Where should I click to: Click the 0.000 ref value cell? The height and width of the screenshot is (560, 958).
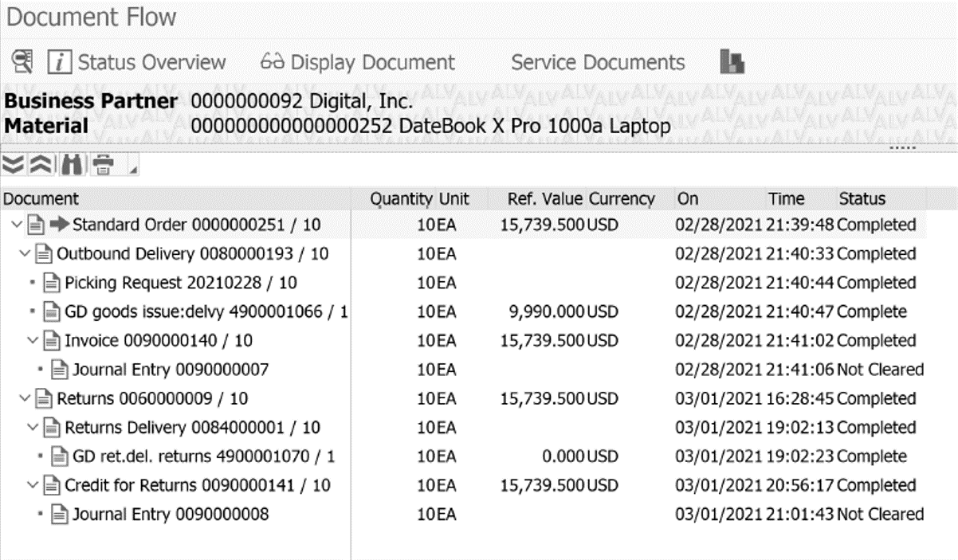(563, 456)
